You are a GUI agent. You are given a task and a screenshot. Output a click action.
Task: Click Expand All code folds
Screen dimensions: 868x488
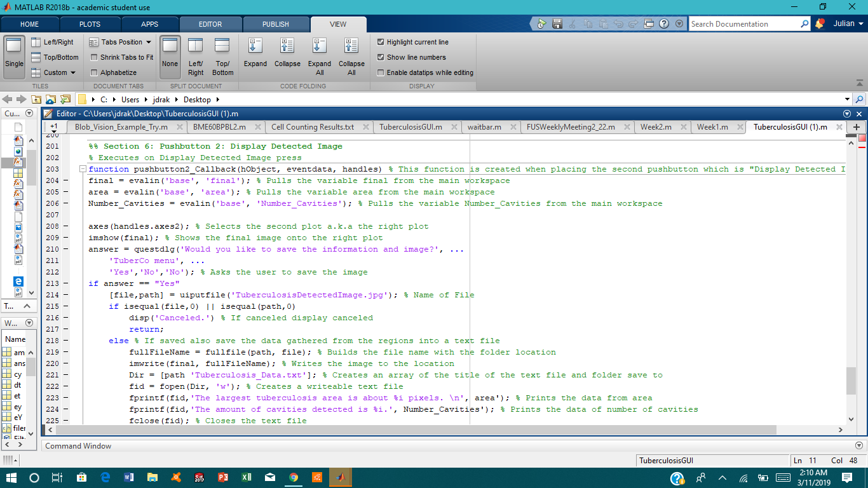click(320, 57)
